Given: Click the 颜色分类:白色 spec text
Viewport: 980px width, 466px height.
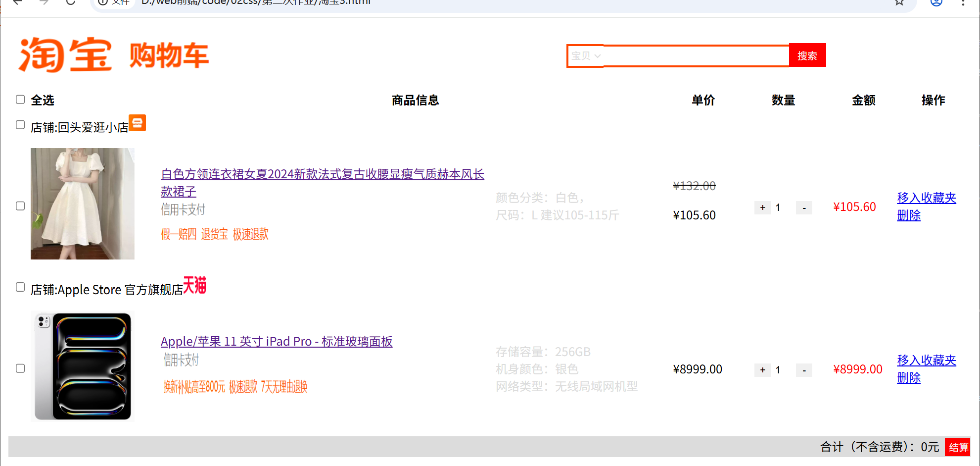Looking at the screenshot, I should pos(540,198).
